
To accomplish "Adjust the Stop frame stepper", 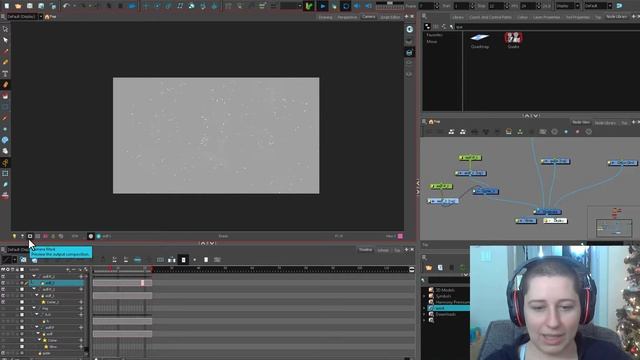I will (507, 6).
